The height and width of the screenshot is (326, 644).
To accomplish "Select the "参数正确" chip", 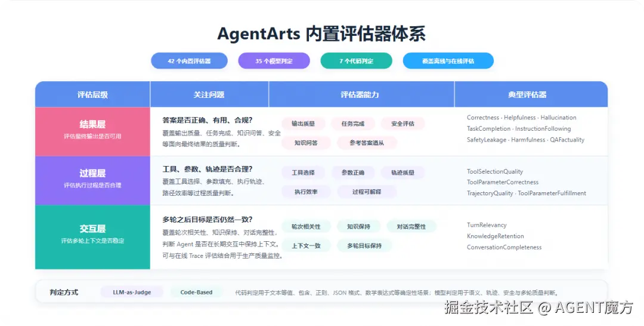I will [x=353, y=173].
